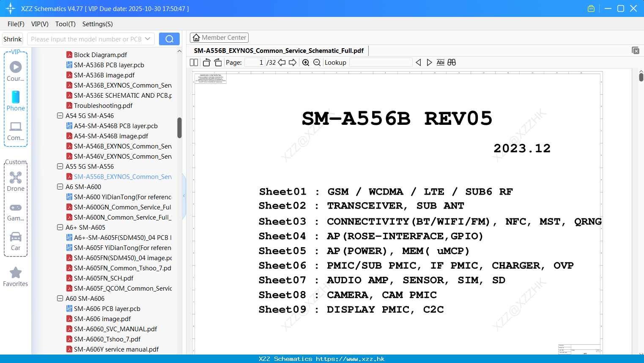Click the tree scroll up arrow
The image size is (644, 363).
point(179,51)
